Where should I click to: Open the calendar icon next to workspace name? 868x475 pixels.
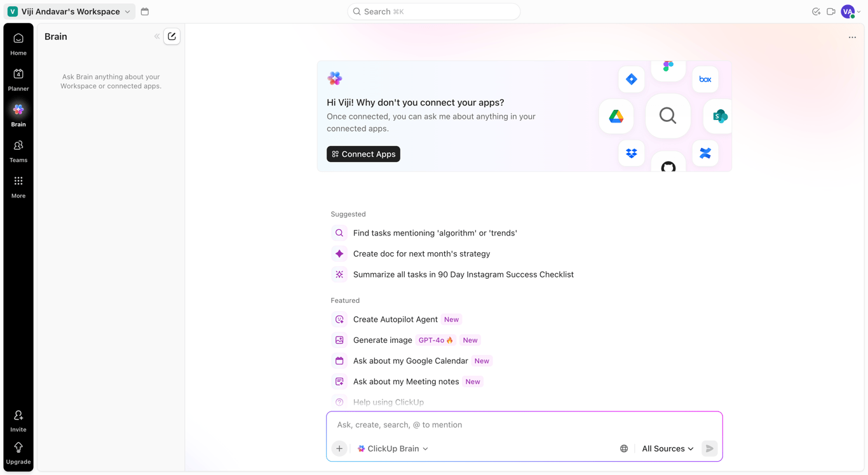tap(144, 11)
